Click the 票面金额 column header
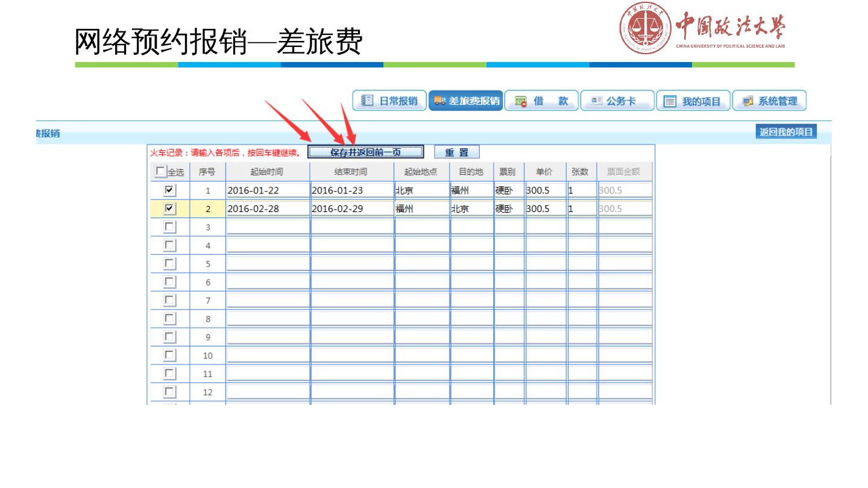The width and height of the screenshot is (868, 488). 625,172
